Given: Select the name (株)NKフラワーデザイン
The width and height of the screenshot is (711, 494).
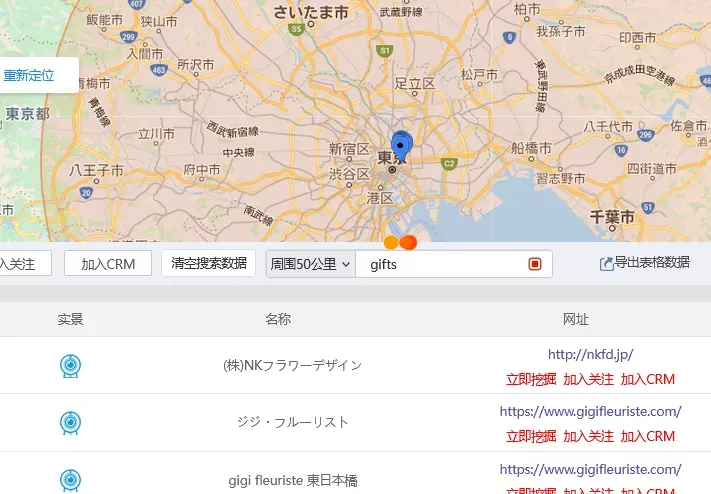Looking at the screenshot, I should 292,366.
